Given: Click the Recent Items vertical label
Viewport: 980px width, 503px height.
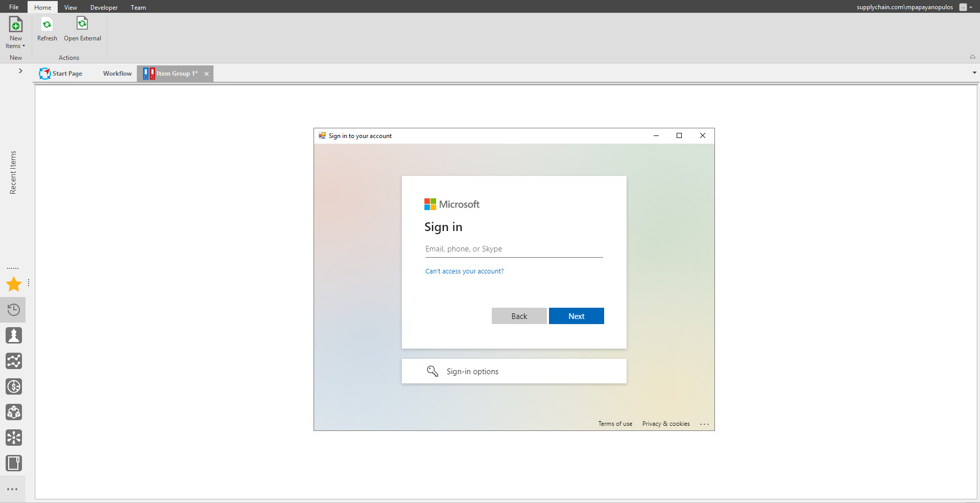Looking at the screenshot, I should 13,172.
